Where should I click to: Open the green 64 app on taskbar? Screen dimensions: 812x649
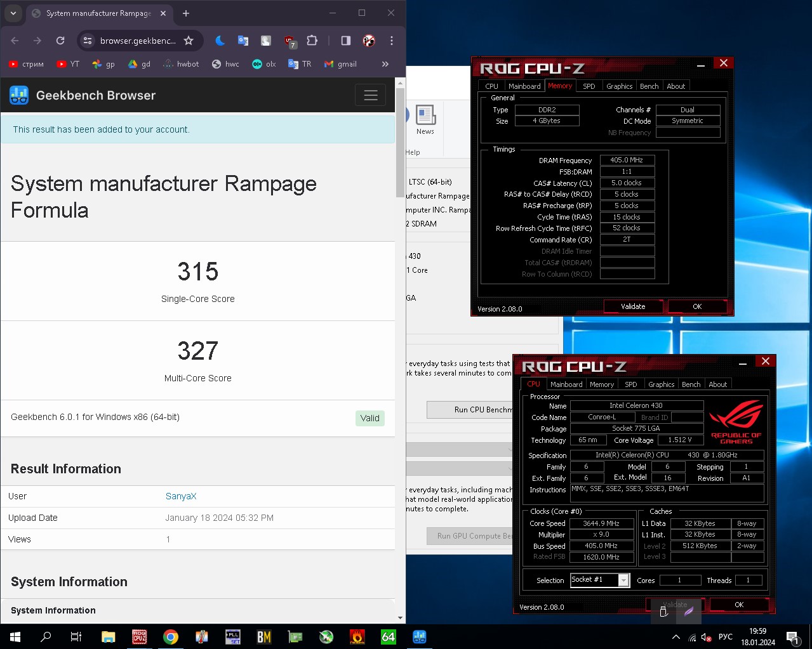(389, 637)
